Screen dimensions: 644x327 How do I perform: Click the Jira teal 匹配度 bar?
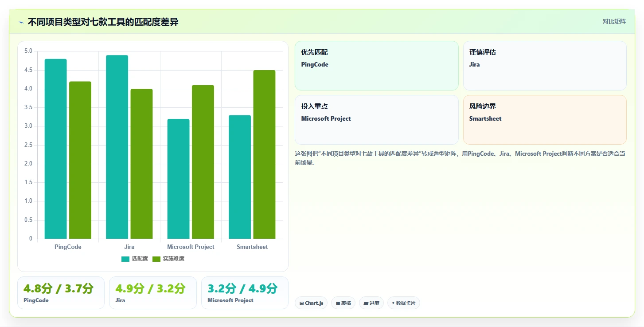pyautogui.click(x=117, y=147)
